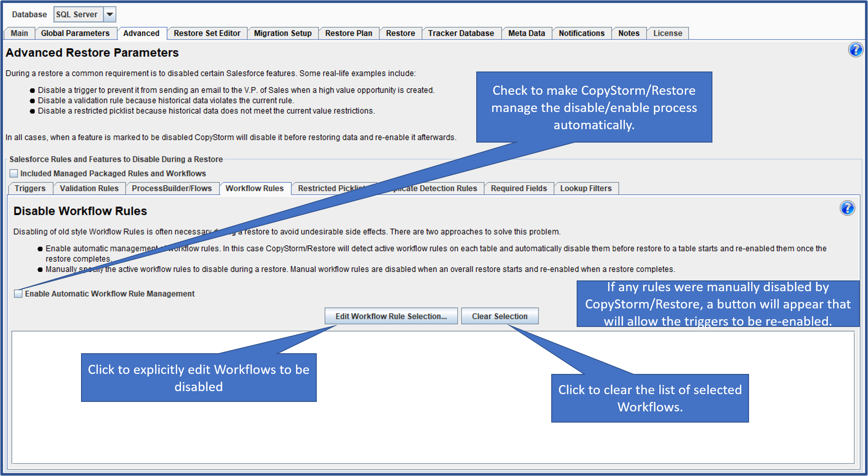This screenshot has width=868, height=476.
Task: Select the Notes tab
Action: pos(629,33)
